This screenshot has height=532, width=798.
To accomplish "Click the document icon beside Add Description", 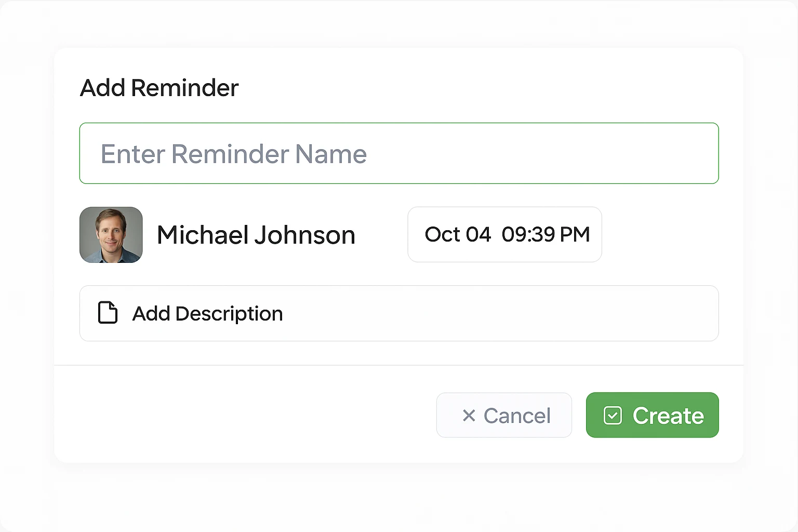I will [108, 313].
